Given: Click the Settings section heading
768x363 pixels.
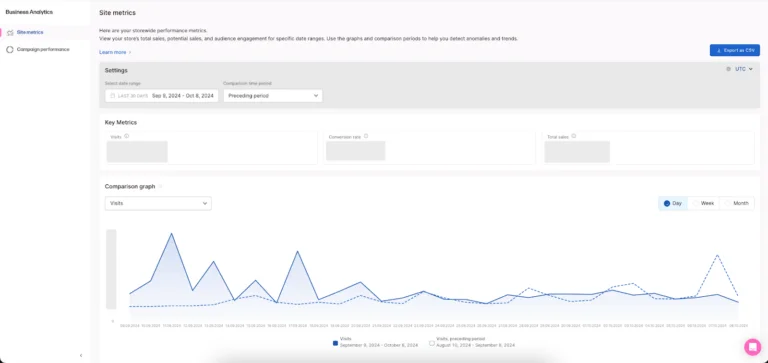Looking at the screenshot, I should tap(116, 71).
